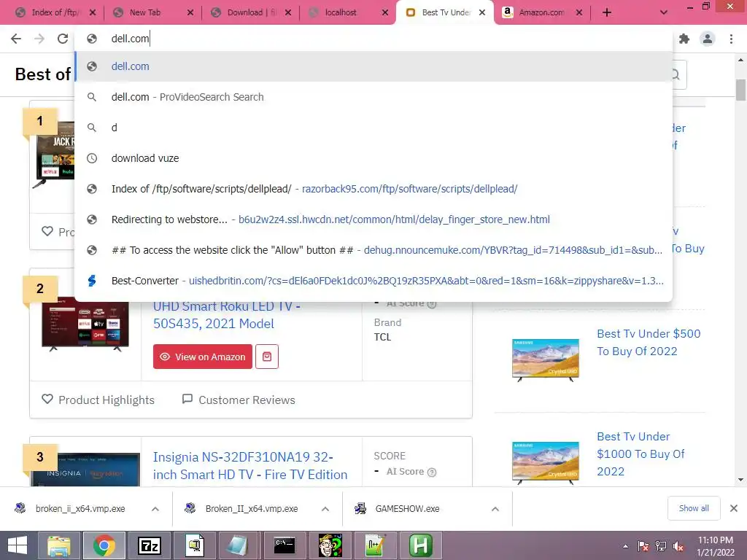Click Samsung thumbnail beside Under $1000 article
747x560 pixels.
tap(546, 462)
